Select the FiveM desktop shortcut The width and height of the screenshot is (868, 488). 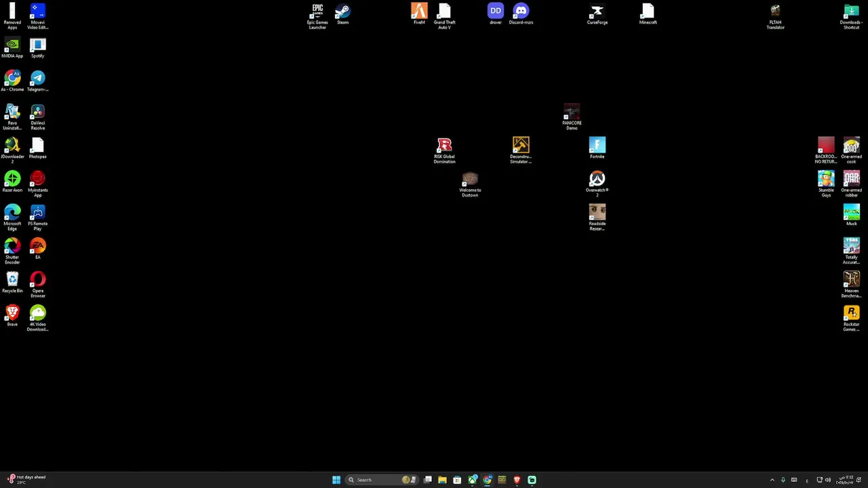pyautogui.click(x=419, y=14)
